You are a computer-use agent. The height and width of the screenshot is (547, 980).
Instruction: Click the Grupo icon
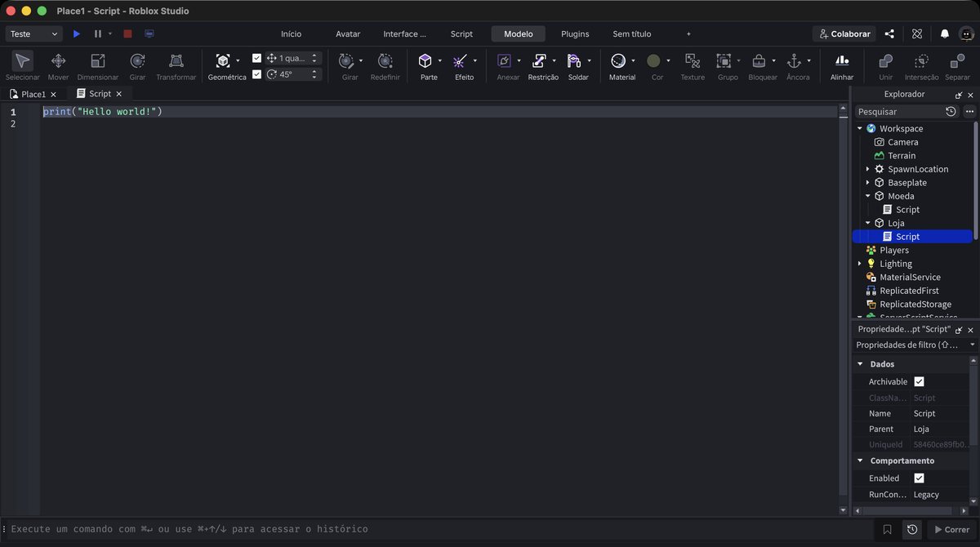pyautogui.click(x=724, y=61)
